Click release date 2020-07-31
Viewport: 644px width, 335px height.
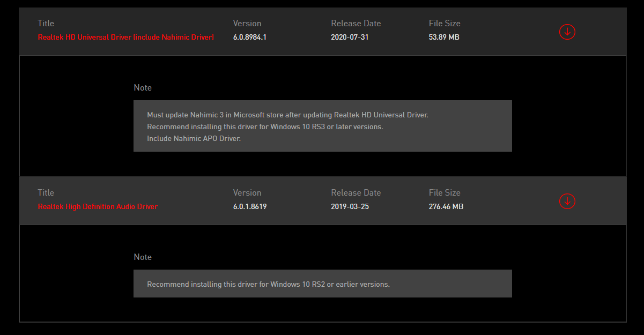[x=350, y=37]
